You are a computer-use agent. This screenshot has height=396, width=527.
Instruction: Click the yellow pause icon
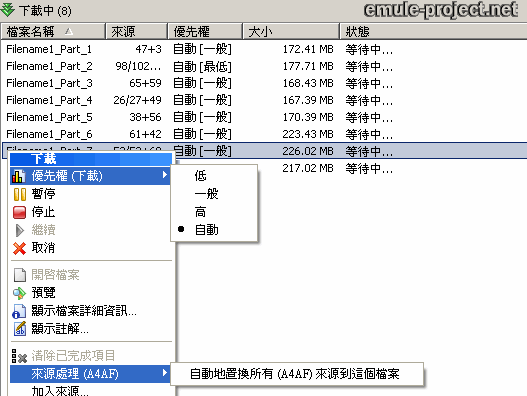tap(19, 194)
